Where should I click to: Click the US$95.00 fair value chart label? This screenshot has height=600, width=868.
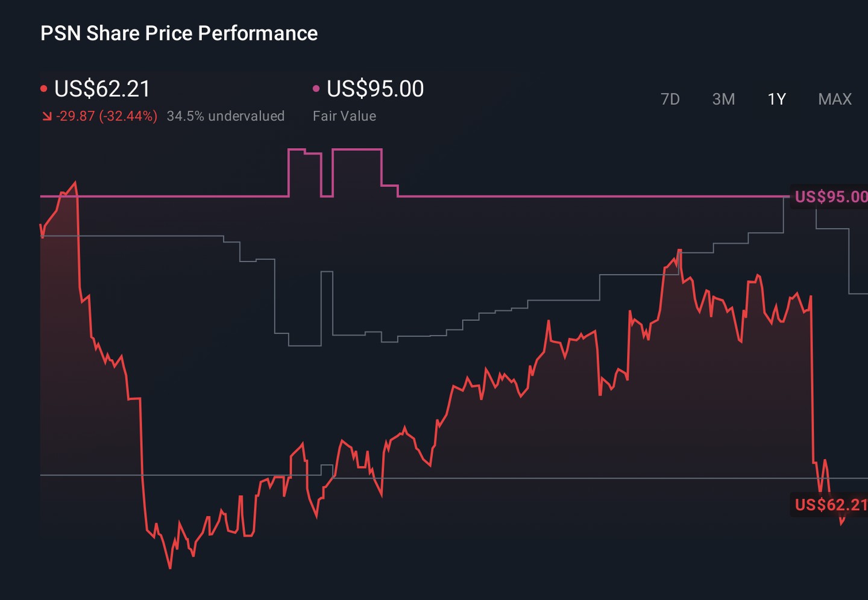[831, 196]
